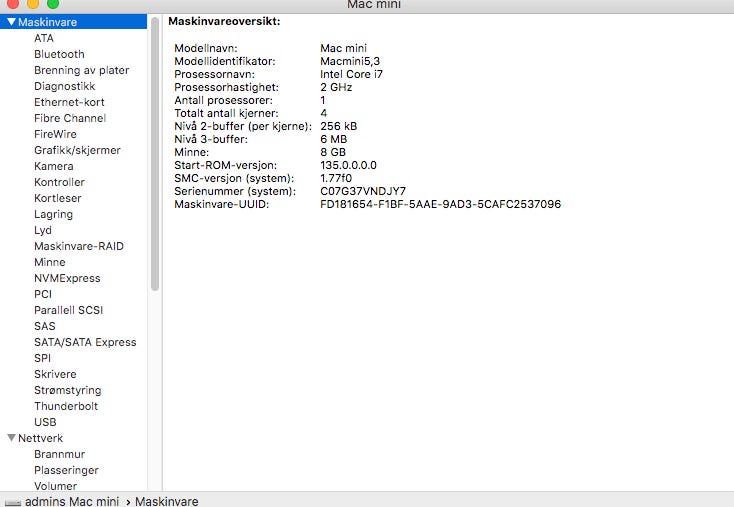Click the red close window button
This screenshot has height=507, width=734.
(13, 3)
